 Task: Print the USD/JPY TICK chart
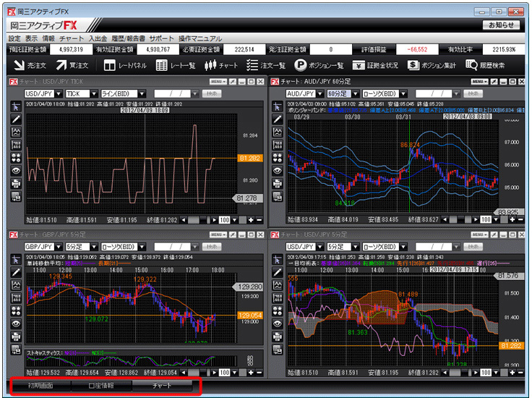tap(16, 184)
